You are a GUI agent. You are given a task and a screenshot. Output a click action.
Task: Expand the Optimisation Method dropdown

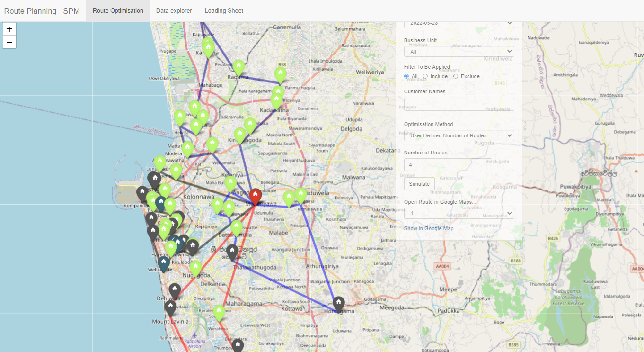(x=459, y=135)
